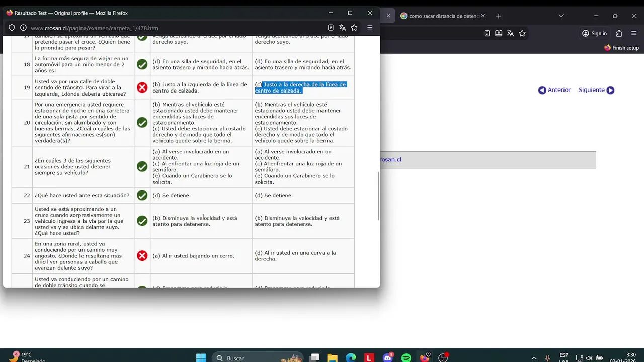Click the green check for question 22
This screenshot has height=362, width=644.
(142, 195)
